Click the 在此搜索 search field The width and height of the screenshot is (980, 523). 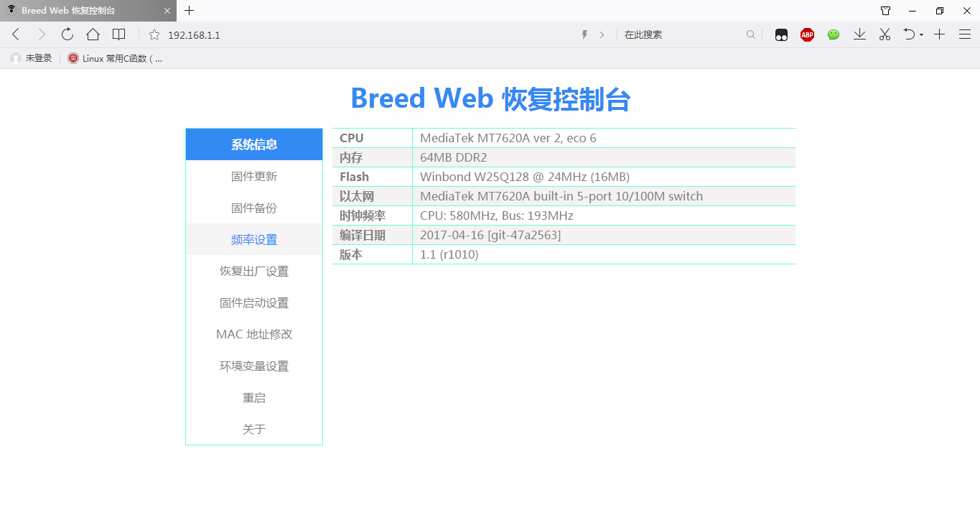[x=682, y=34]
